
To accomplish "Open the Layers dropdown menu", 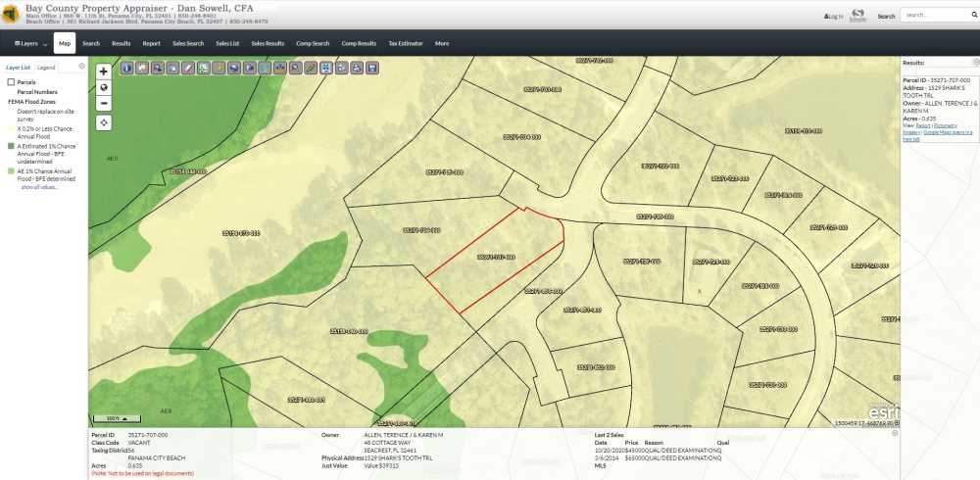I will [30, 43].
